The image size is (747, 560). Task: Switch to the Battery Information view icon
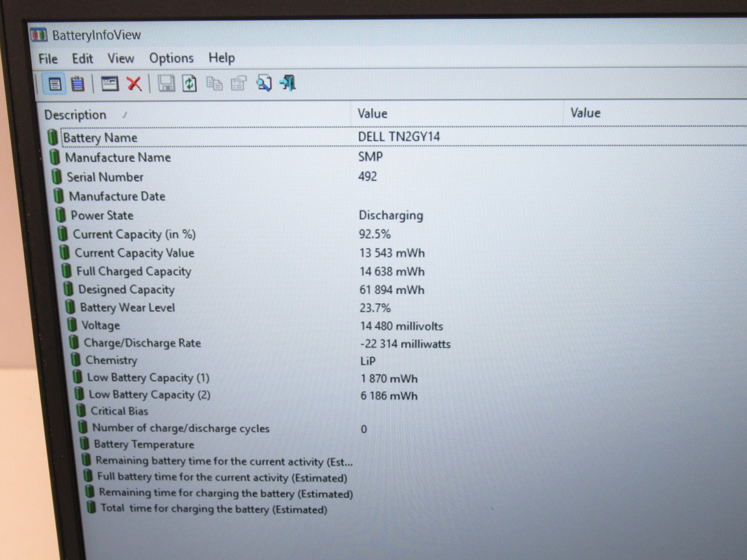coord(55,85)
